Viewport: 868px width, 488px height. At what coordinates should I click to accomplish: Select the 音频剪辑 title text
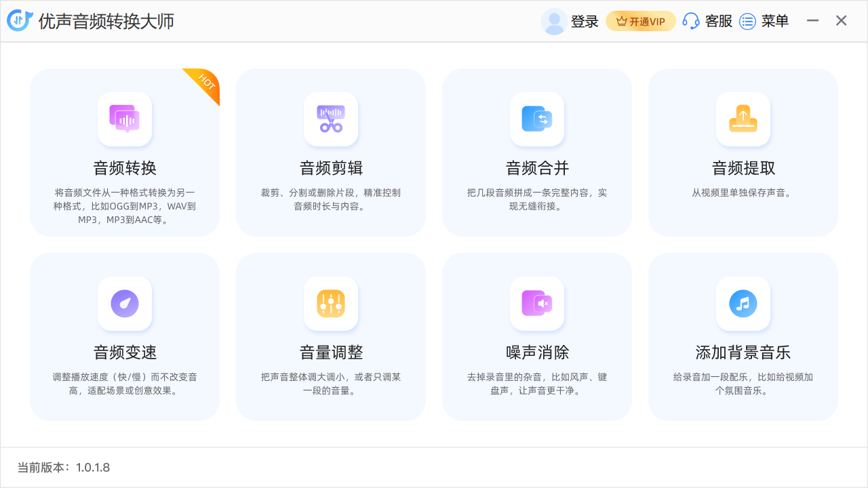331,168
